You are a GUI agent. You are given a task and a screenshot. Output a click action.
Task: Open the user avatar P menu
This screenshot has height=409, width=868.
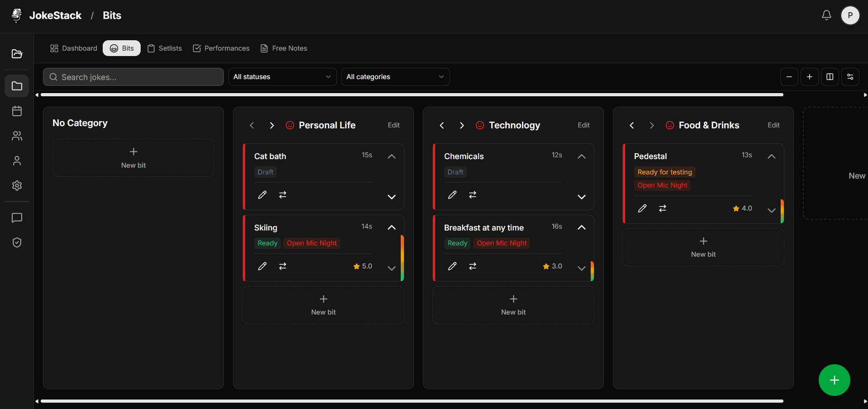point(850,15)
